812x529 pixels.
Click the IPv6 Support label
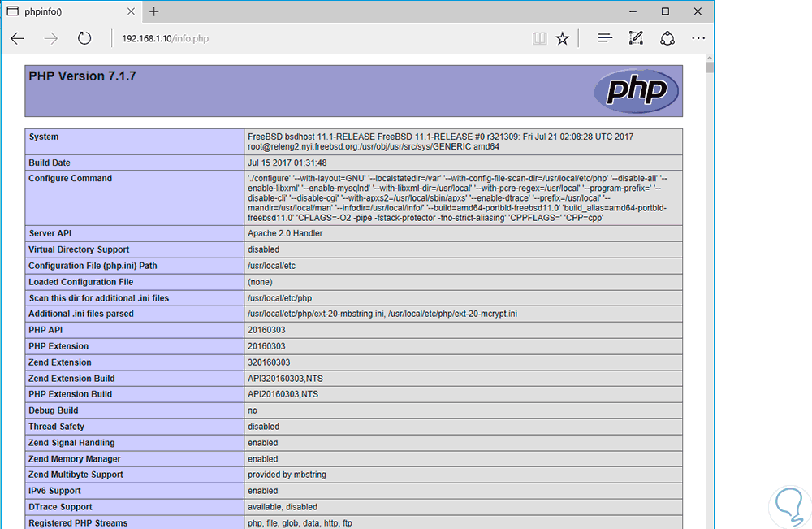click(55, 491)
